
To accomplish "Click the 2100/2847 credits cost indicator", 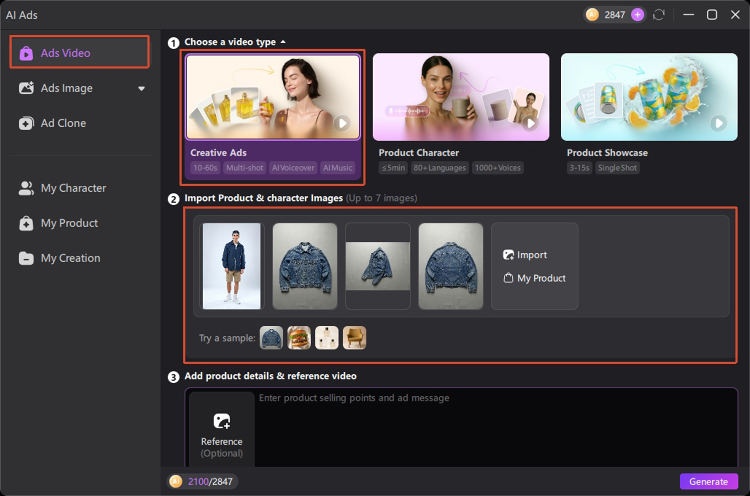I will click(202, 481).
